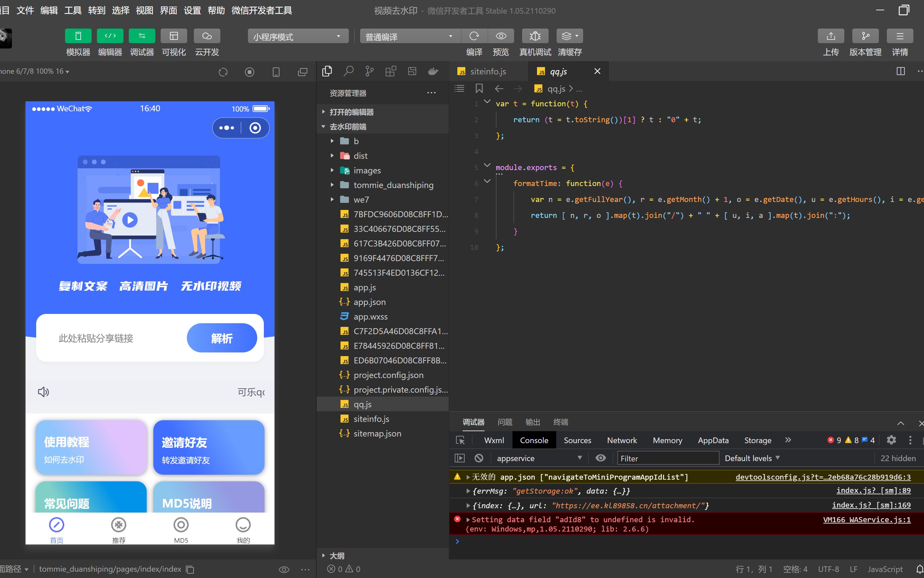Image resolution: width=924 pixels, height=578 pixels.
Task: Clear the console with the ban icon
Action: pos(479,458)
